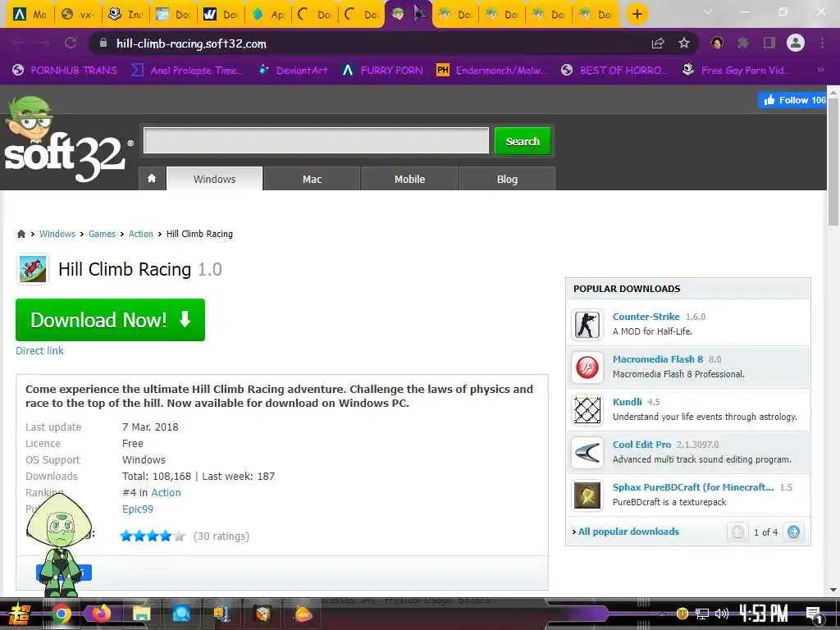Image resolution: width=840 pixels, height=630 pixels.
Task: Open the Action breadcrumb link
Action: tap(141, 234)
